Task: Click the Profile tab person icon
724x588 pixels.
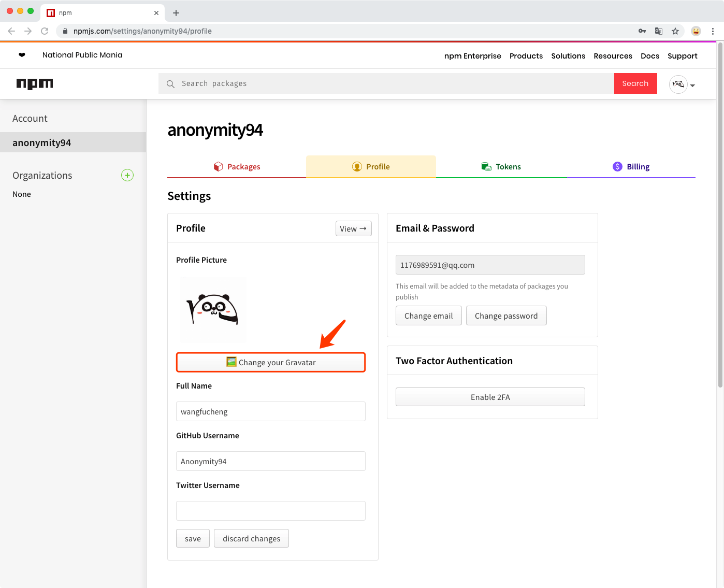Action: [x=357, y=166]
